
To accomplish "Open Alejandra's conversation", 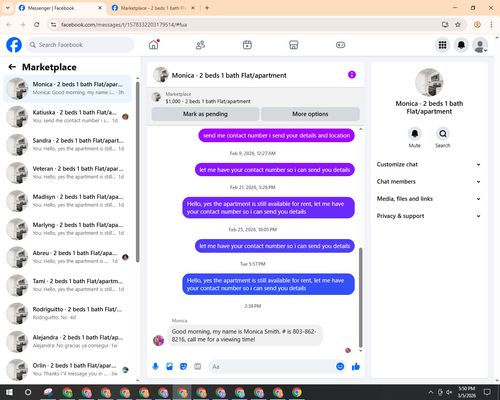I will point(67,341).
